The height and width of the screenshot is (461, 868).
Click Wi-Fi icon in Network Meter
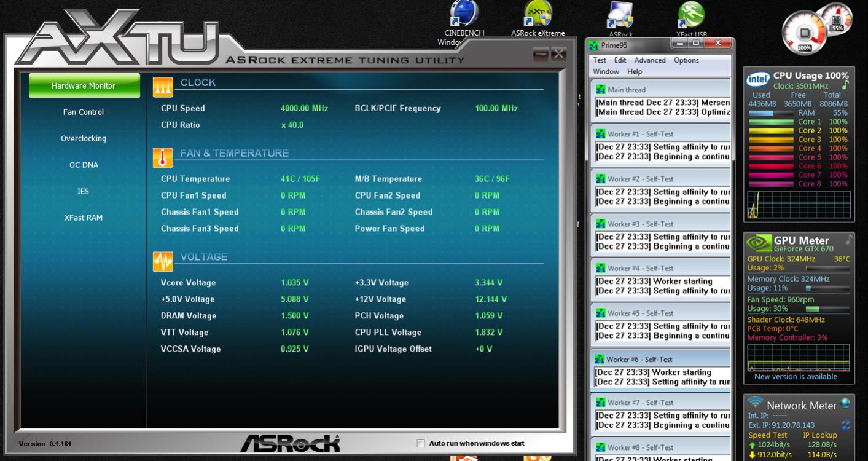756,402
